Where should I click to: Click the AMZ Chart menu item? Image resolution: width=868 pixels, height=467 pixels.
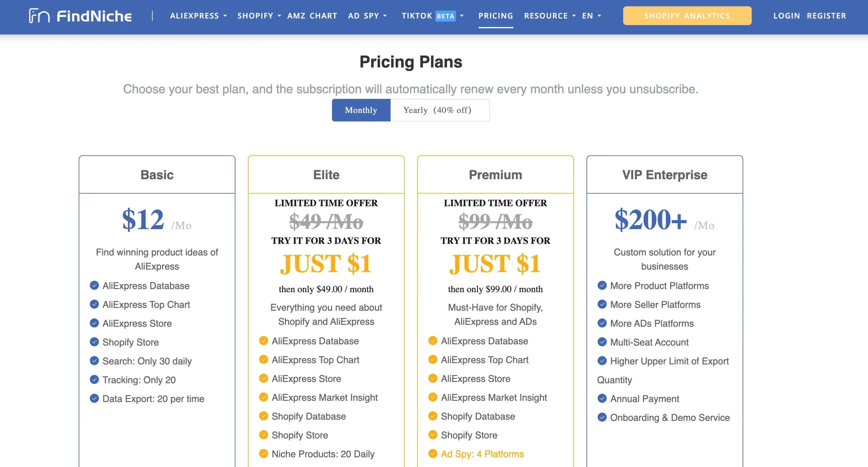coord(312,16)
